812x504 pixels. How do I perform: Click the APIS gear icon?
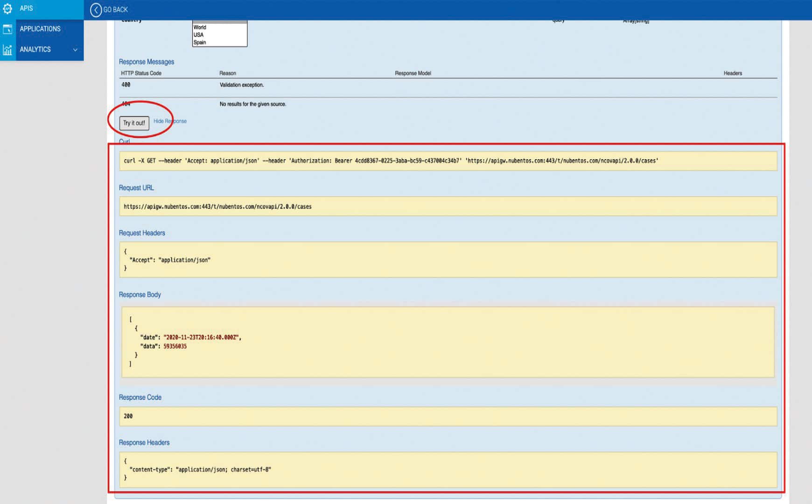(x=7, y=8)
